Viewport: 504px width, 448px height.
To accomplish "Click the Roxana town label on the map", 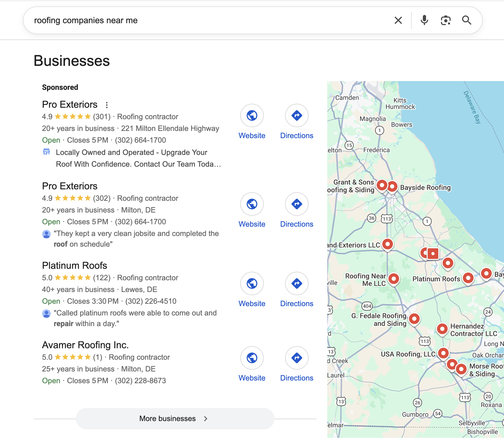I will (491, 405).
